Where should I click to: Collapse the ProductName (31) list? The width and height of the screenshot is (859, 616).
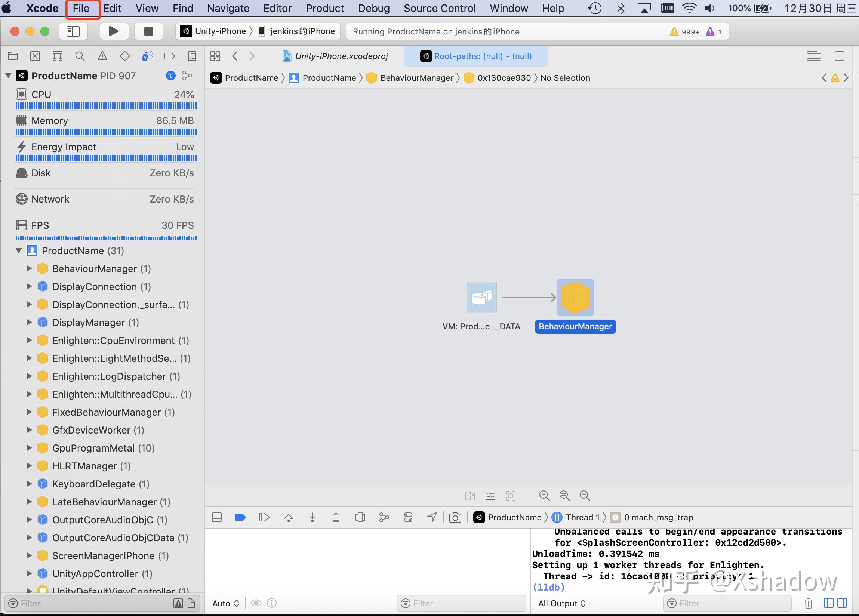point(19,250)
